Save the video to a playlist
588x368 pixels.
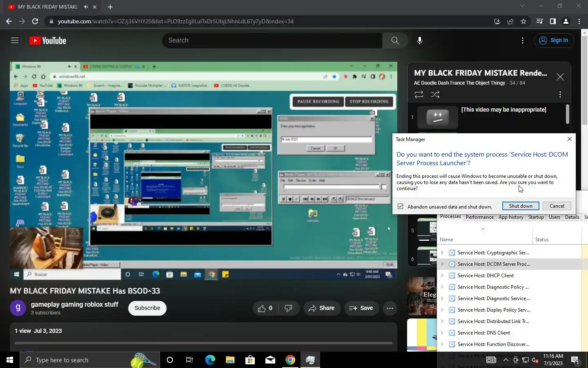(x=361, y=308)
